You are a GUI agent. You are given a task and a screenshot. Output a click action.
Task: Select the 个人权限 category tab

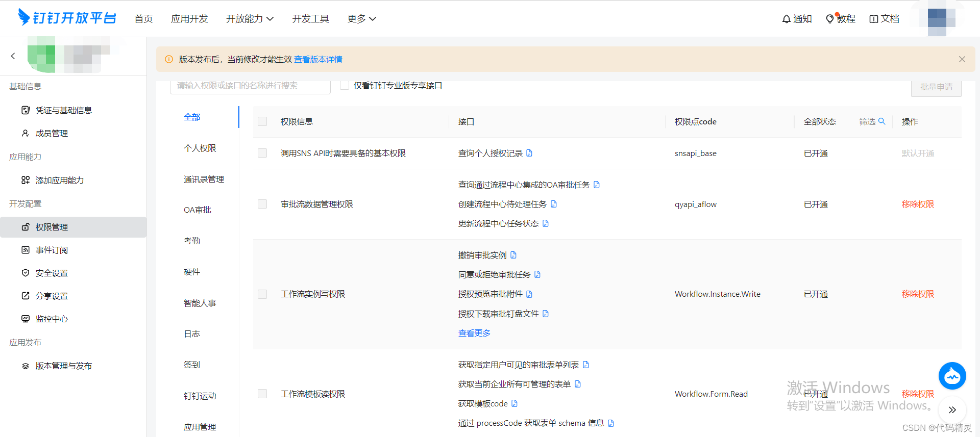pyautogui.click(x=200, y=148)
